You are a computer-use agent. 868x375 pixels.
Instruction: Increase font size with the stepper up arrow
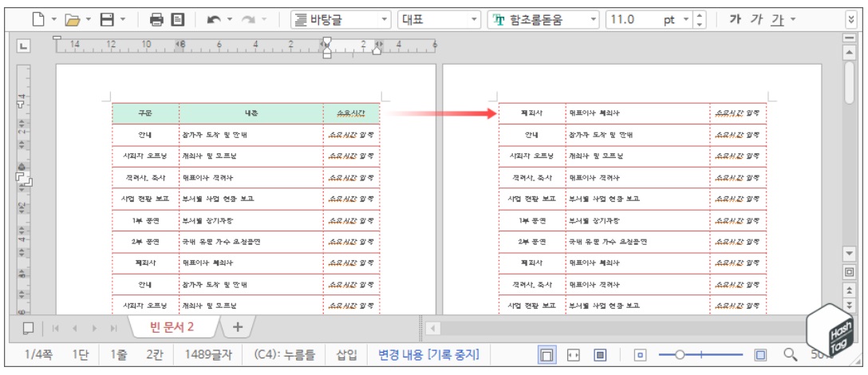pos(700,15)
